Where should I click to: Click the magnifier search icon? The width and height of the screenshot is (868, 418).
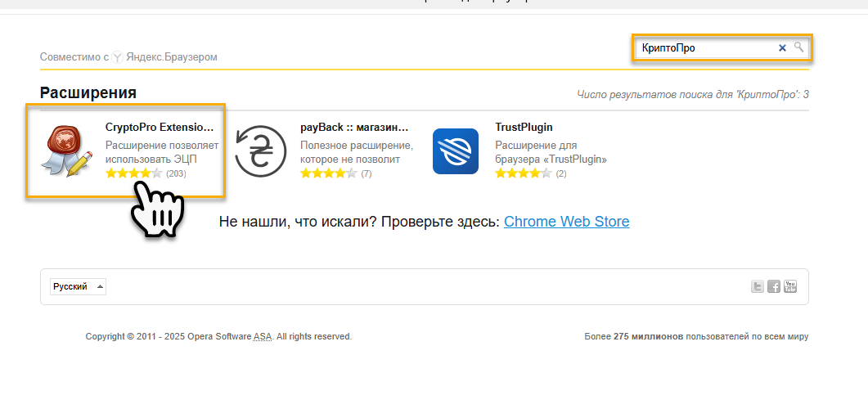click(799, 47)
